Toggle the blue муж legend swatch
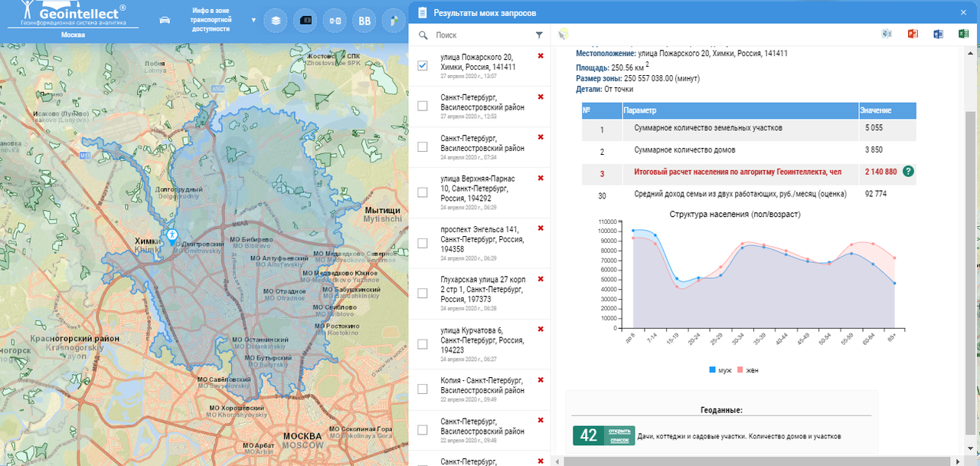The height and width of the screenshot is (466, 980). pos(712,370)
